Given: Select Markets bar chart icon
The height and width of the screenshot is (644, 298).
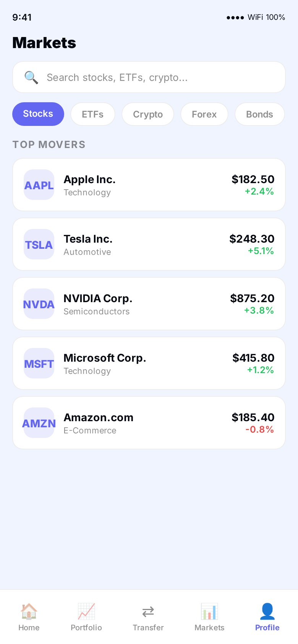Looking at the screenshot, I should coord(209,611).
